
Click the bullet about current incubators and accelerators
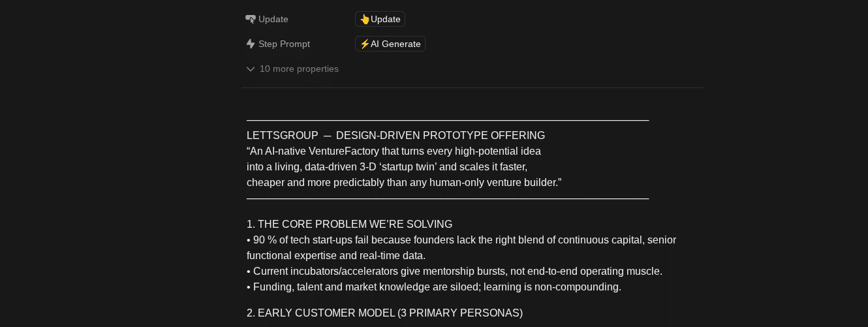(x=454, y=271)
